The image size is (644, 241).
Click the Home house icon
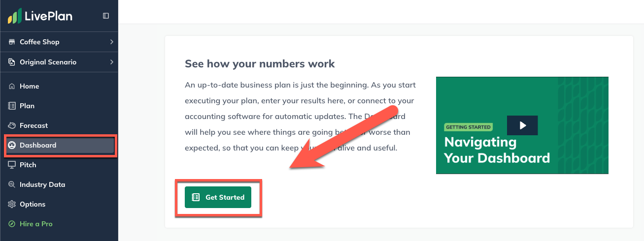(x=12, y=86)
